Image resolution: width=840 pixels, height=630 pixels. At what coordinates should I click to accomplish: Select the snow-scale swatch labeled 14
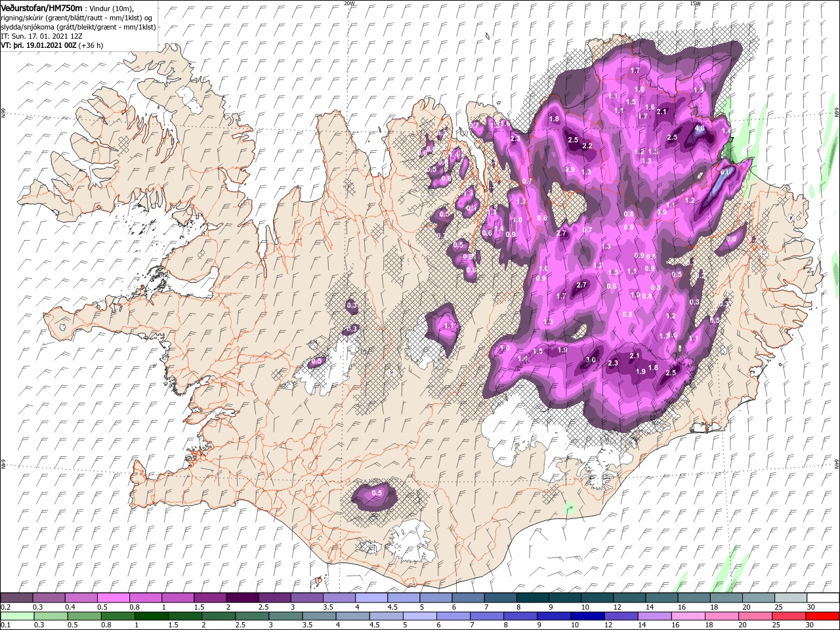click(x=662, y=598)
